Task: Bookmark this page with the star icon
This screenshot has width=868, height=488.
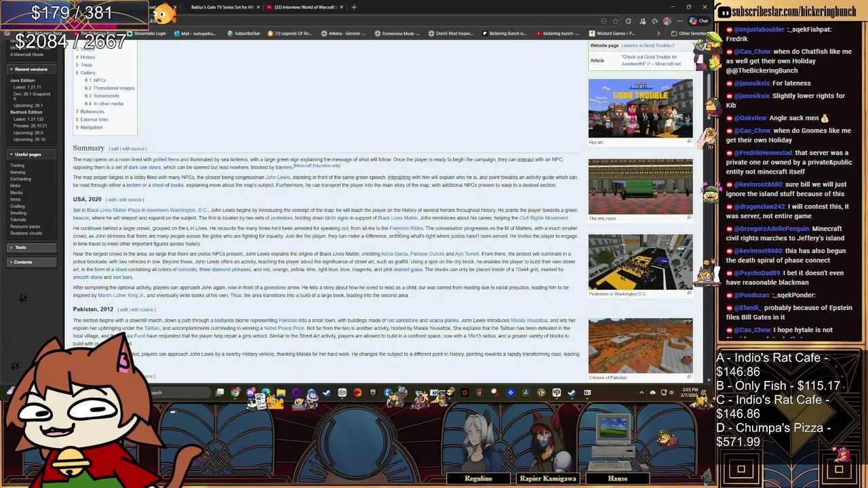Action: tap(616, 21)
